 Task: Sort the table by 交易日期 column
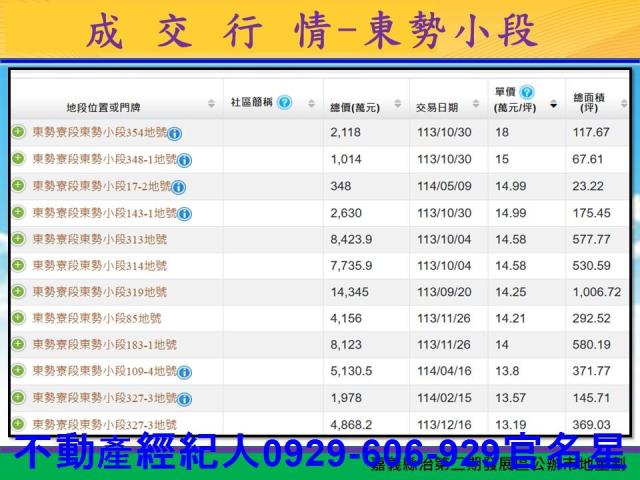pos(476,105)
